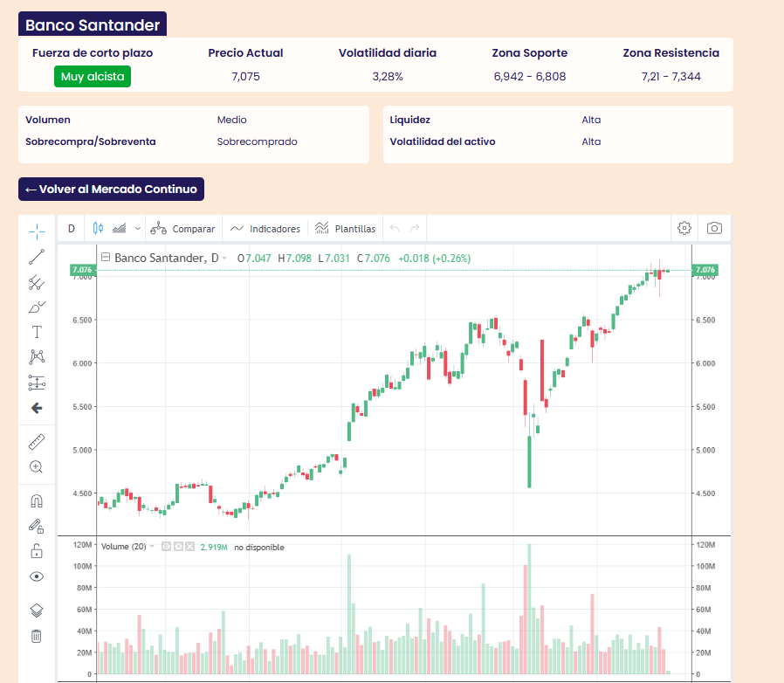784x683 pixels.
Task: Activate the zoom in tool
Action: point(37,467)
